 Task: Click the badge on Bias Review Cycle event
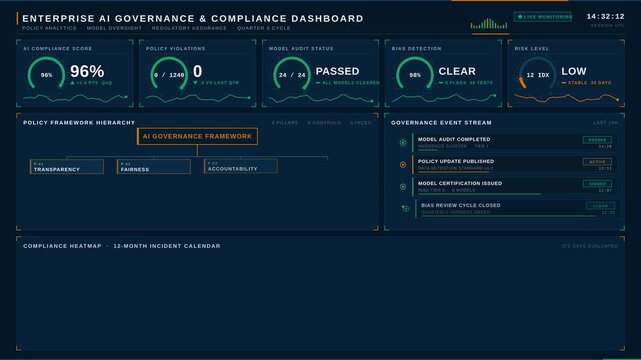pos(601,206)
